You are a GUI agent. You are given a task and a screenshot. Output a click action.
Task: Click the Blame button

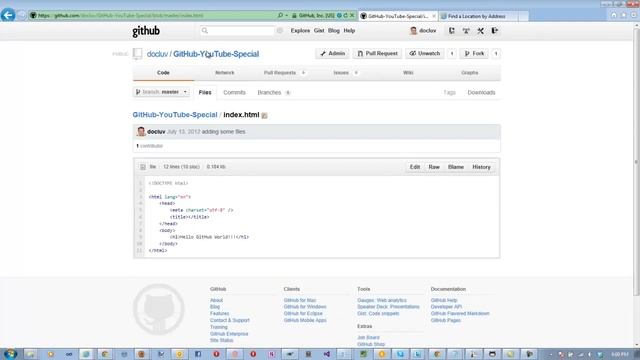456,167
